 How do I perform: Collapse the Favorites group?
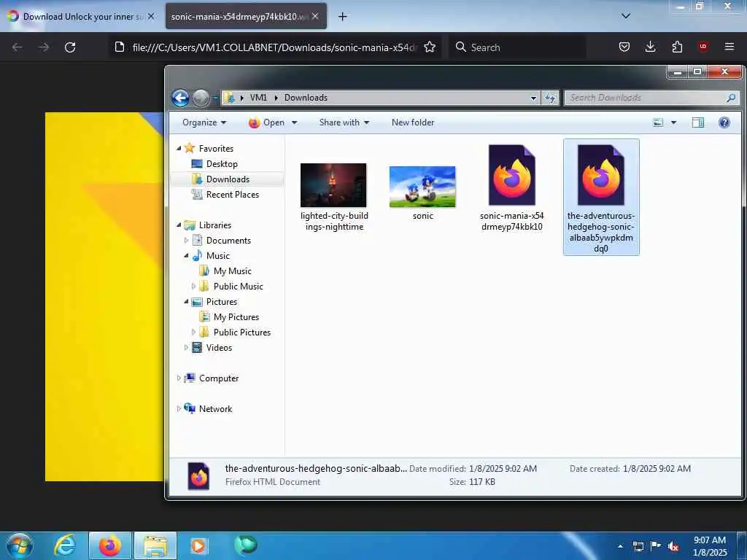pyautogui.click(x=179, y=149)
